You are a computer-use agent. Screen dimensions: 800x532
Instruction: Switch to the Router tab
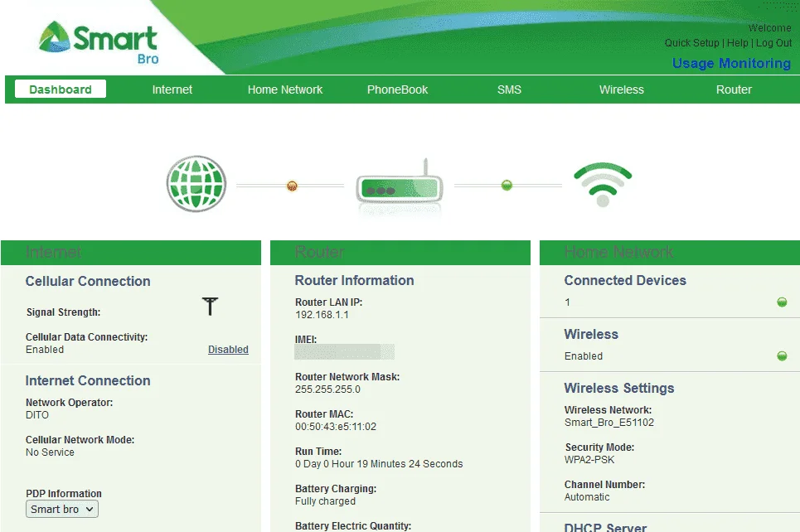point(734,89)
